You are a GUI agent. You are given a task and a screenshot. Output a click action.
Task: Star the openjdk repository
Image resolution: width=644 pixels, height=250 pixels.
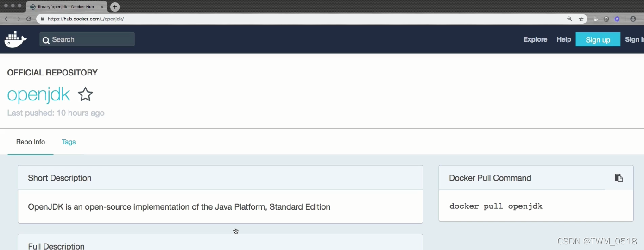point(85,94)
